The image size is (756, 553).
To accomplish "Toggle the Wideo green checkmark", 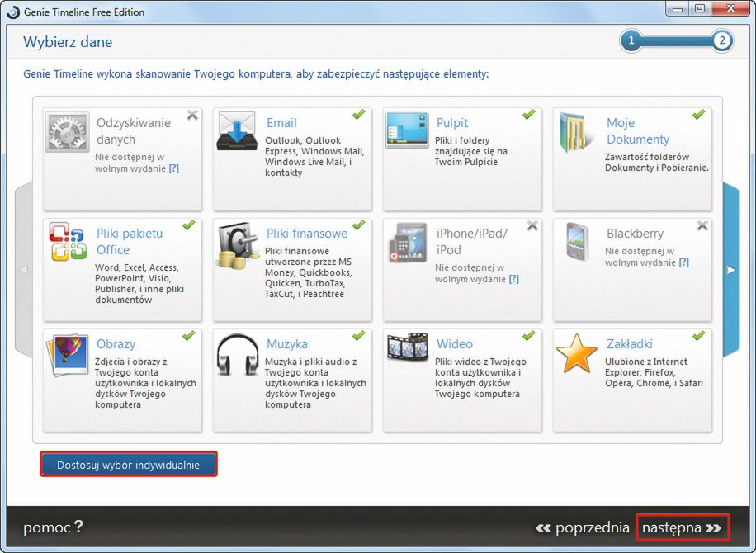I will point(528,335).
